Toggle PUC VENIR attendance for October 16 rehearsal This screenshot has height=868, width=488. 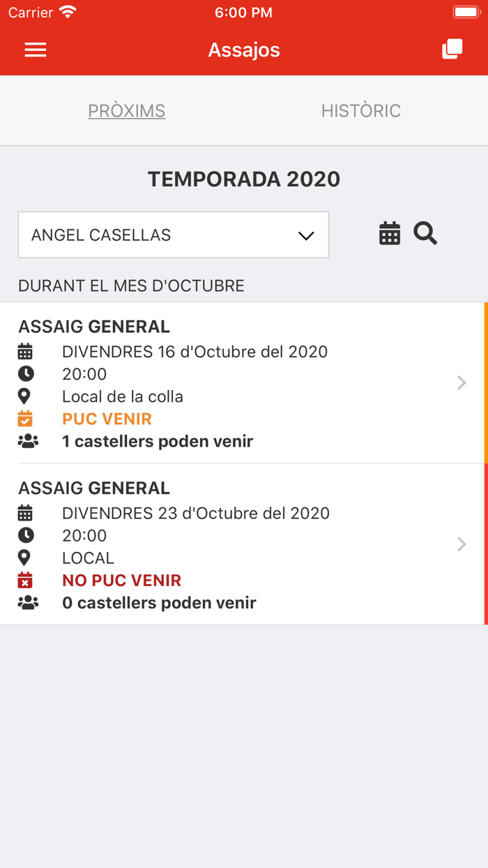click(x=107, y=418)
